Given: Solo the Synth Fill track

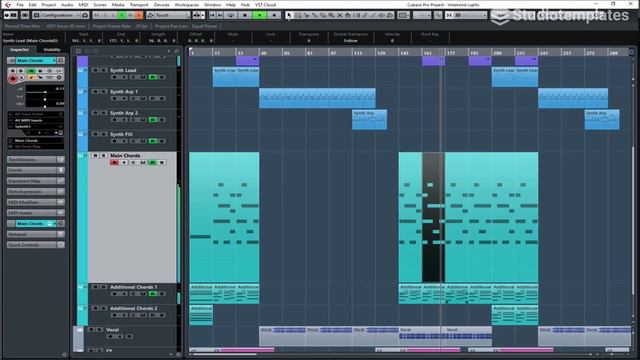Looking at the screenshot, I should click(x=104, y=134).
